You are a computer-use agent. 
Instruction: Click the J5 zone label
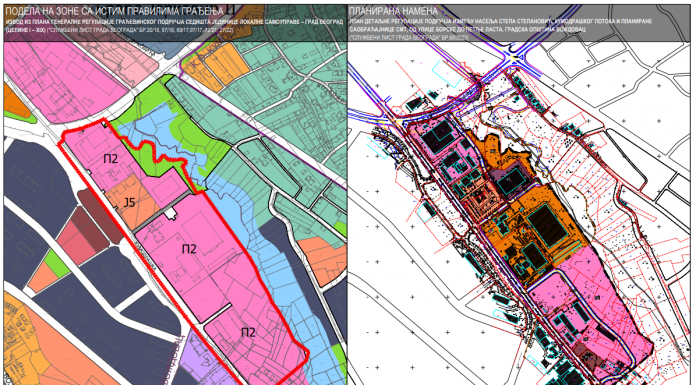[x=129, y=202]
